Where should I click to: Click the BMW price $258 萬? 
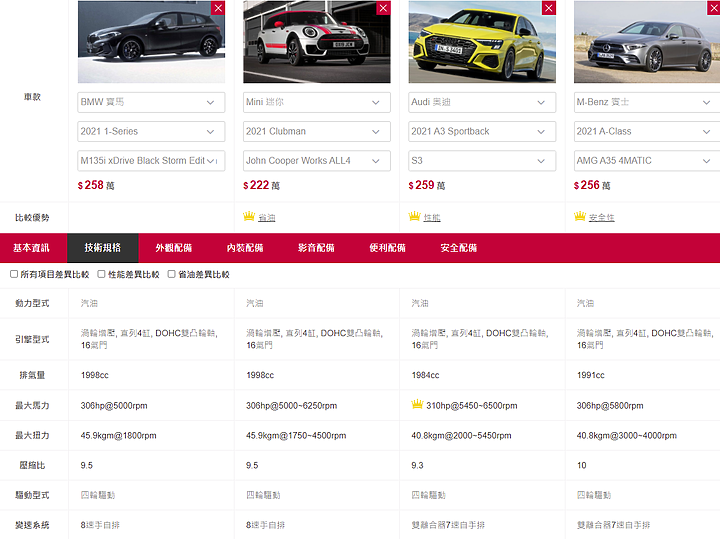[x=96, y=185]
